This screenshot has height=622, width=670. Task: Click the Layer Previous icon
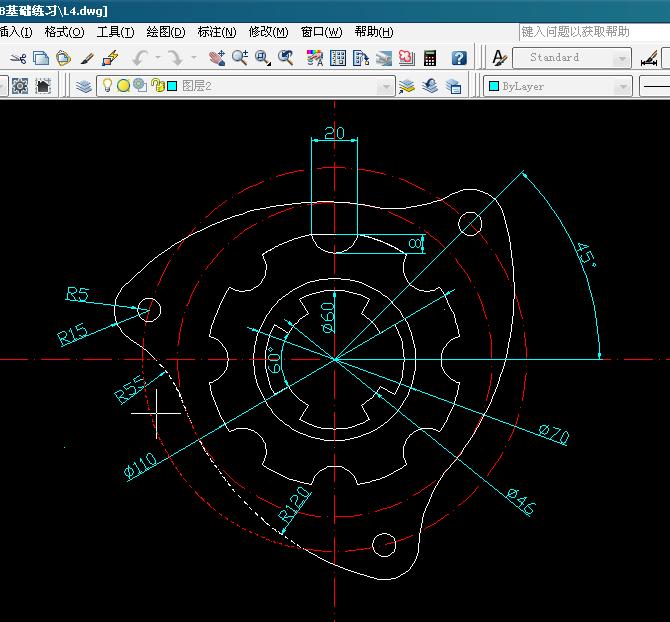point(430,86)
